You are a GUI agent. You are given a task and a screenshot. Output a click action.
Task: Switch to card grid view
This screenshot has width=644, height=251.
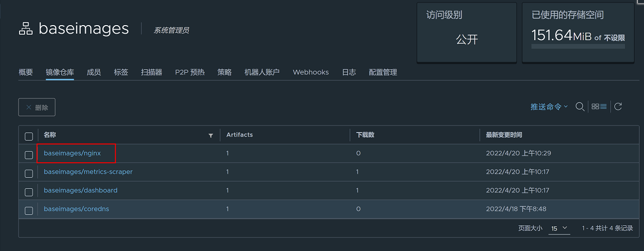[x=595, y=106]
